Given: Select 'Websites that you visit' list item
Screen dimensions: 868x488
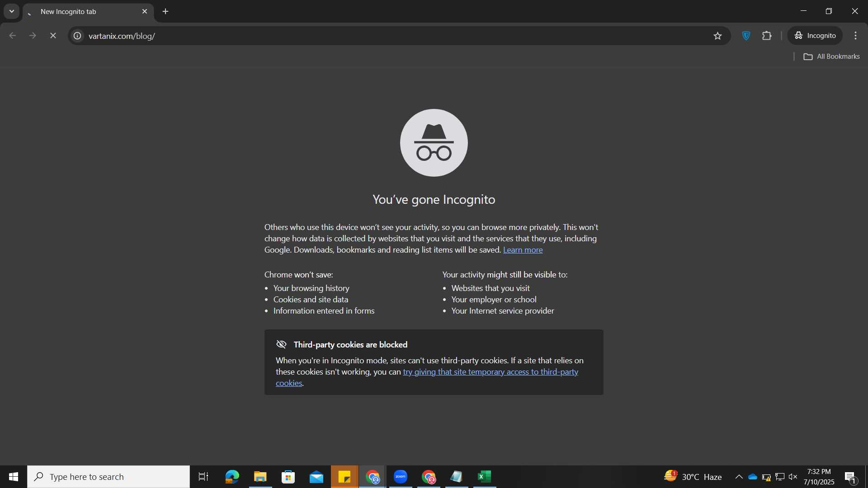Looking at the screenshot, I should [x=491, y=288].
